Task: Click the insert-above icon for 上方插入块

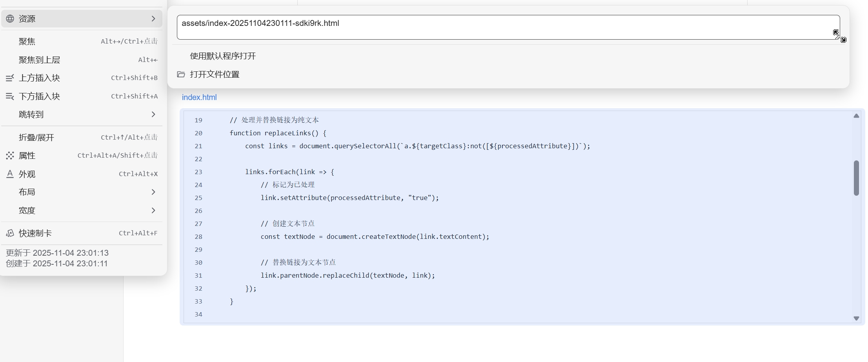Action: pyautogui.click(x=10, y=78)
